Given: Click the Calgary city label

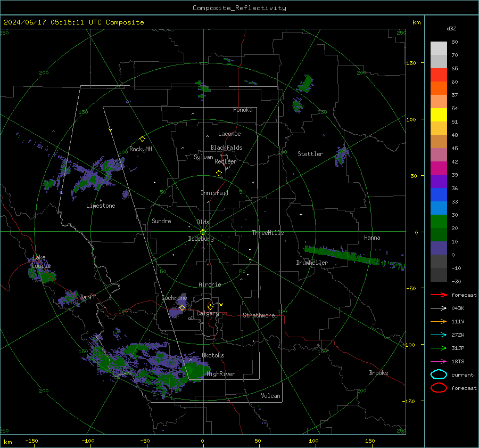Looking at the screenshot, I should [208, 313].
